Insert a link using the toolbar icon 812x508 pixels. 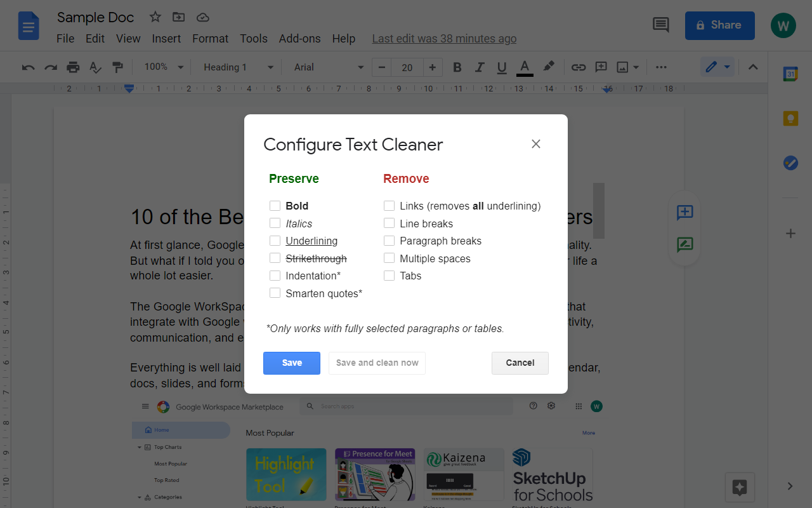pos(578,67)
